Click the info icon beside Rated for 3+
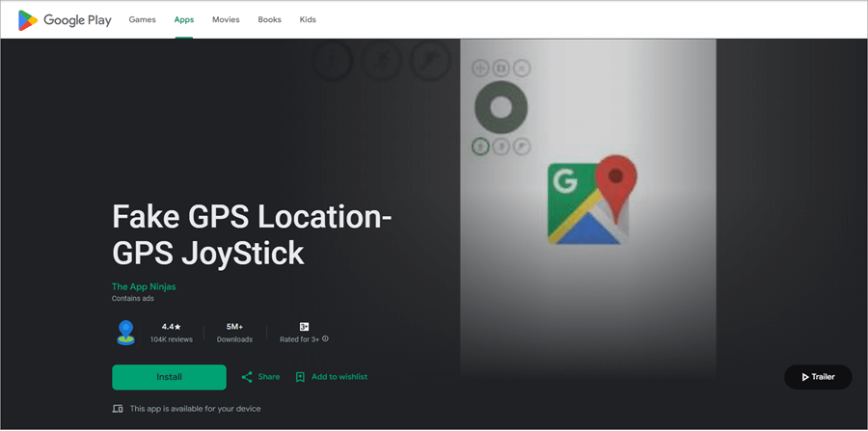 [326, 338]
